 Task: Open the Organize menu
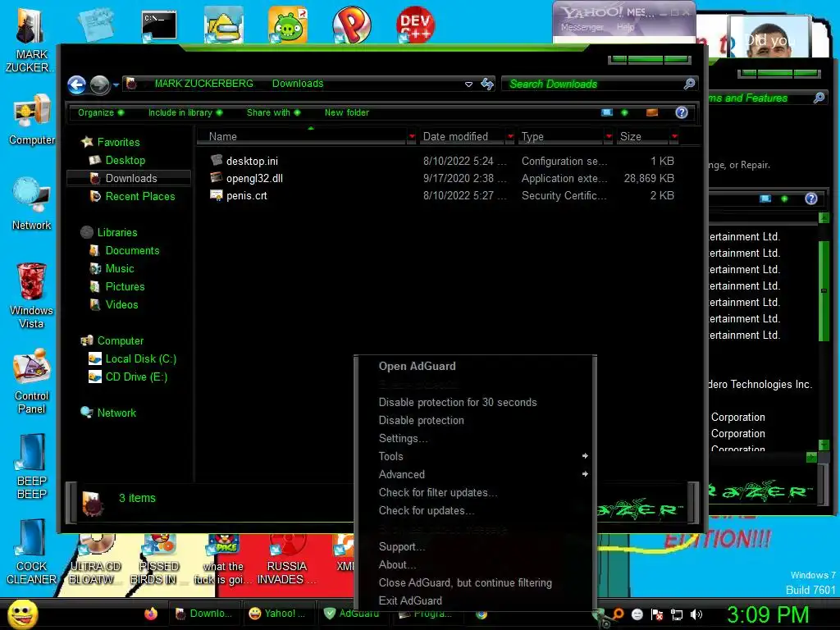[100, 112]
